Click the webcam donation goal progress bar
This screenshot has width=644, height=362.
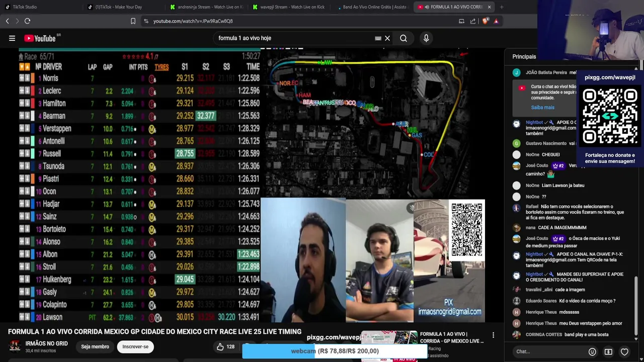(335, 351)
